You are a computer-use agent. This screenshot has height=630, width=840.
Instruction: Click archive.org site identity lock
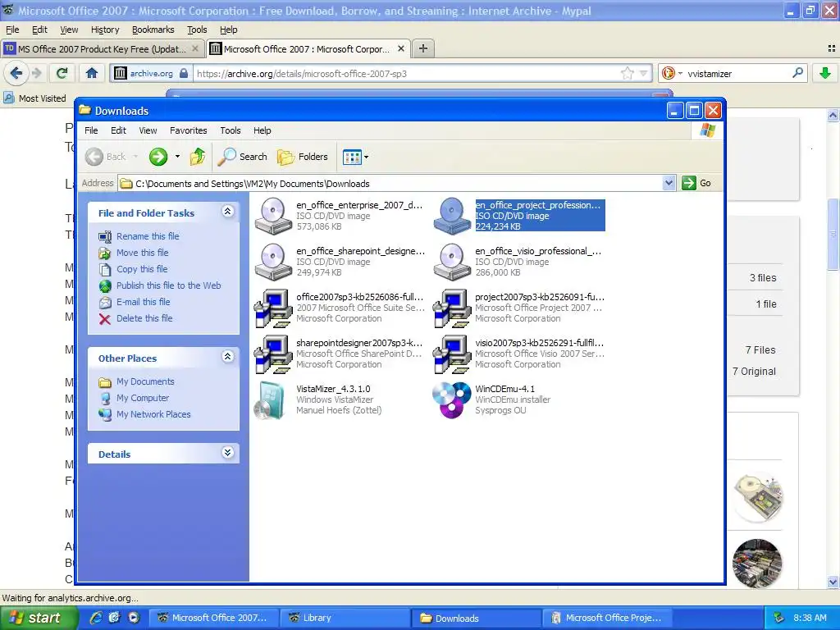point(185,73)
